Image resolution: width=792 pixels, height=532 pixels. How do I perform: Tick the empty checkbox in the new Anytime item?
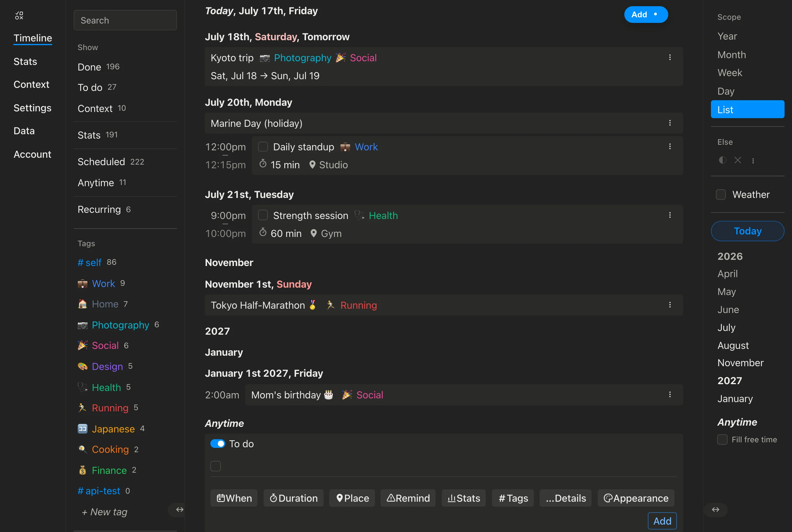click(215, 466)
